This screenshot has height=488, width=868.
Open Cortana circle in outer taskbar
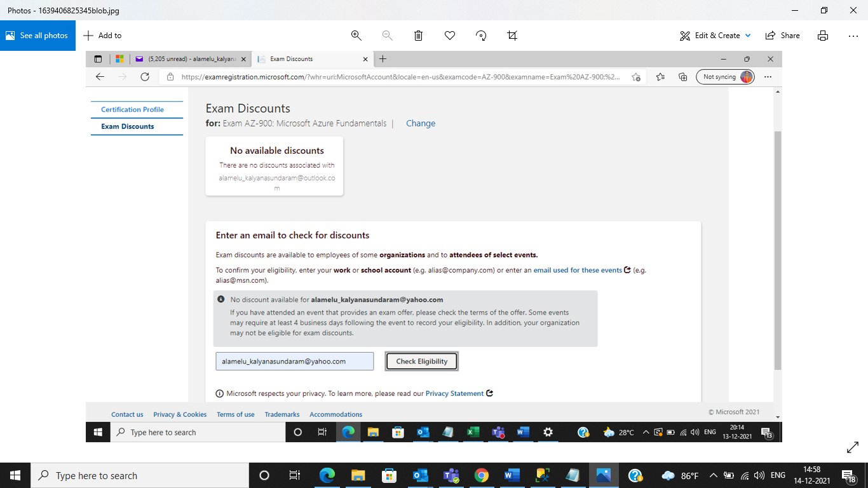pos(264,475)
